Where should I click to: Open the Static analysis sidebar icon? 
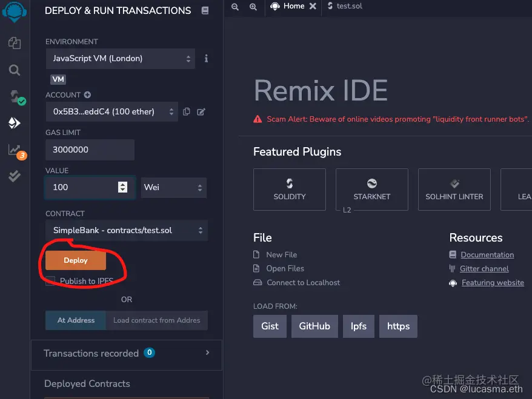[x=17, y=151]
